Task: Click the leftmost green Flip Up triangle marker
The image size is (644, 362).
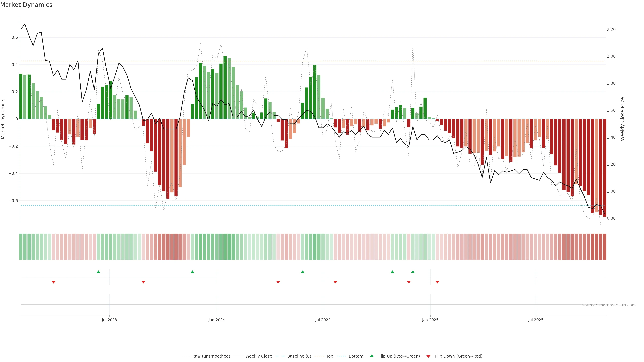Action: pos(98,272)
